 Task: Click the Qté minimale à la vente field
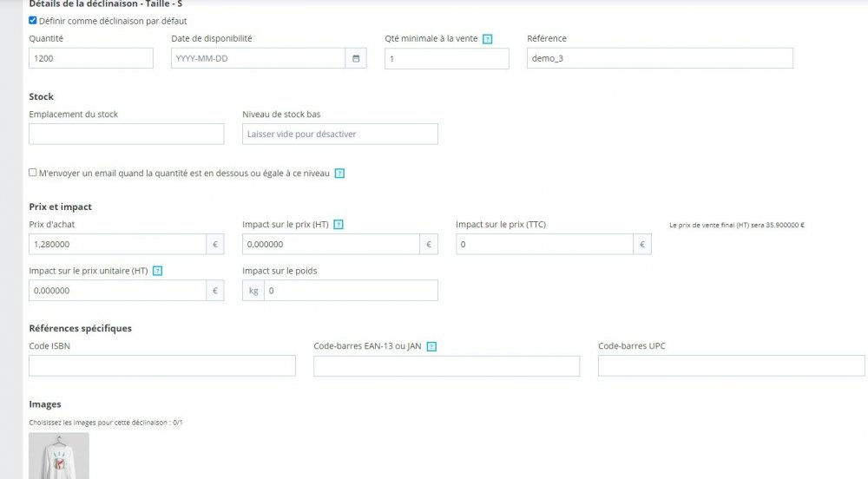(446, 58)
